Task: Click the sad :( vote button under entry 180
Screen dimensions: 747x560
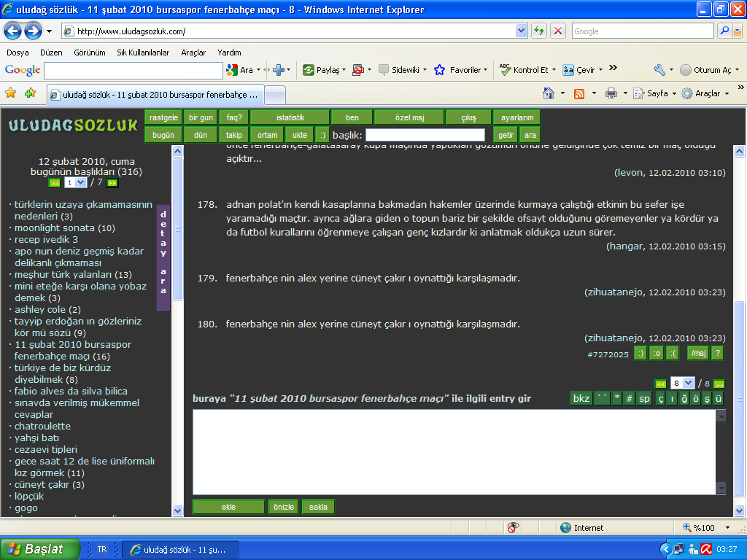Action: [673, 354]
